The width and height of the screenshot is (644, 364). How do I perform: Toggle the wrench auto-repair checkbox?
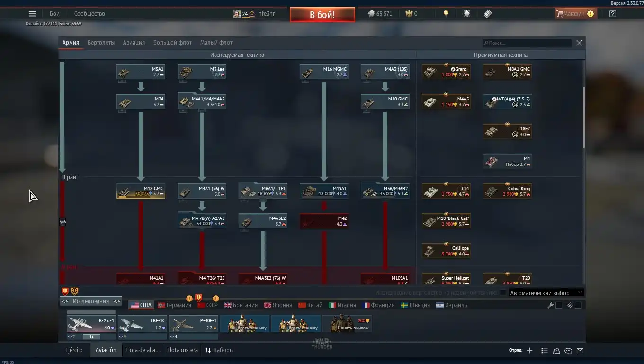559,305
